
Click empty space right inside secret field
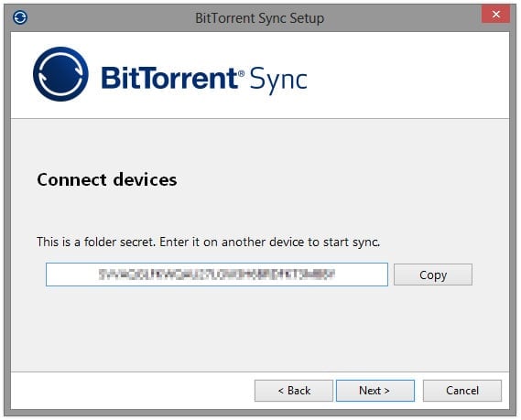coord(362,275)
